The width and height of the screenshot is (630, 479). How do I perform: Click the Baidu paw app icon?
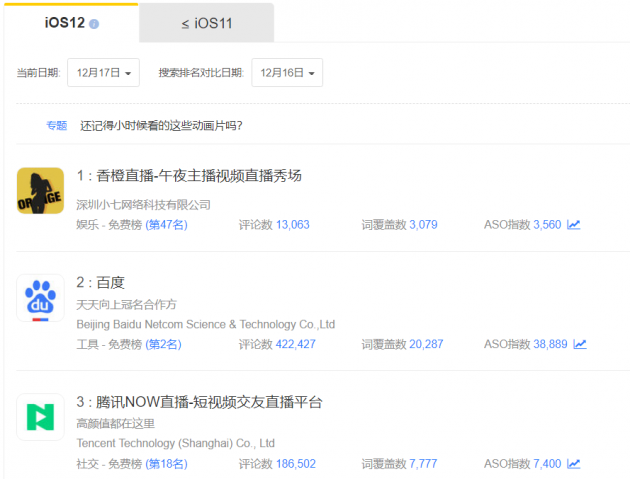pyautogui.click(x=40, y=298)
